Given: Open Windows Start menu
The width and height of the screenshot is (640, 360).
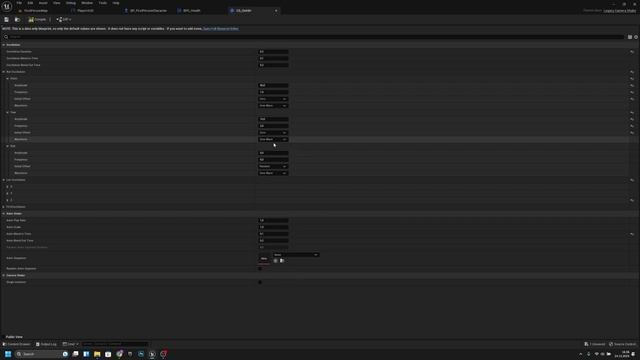Looking at the screenshot, I should click(x=8, y=354).
